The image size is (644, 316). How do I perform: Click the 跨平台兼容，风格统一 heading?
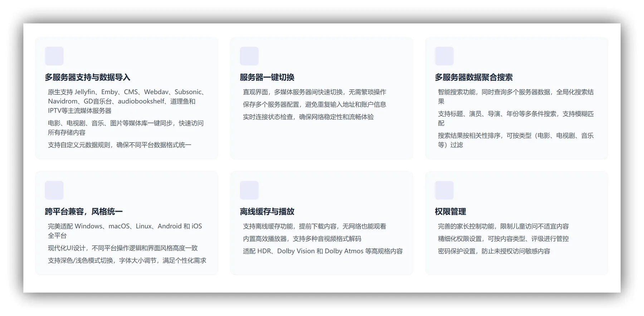tap(83, 212)
